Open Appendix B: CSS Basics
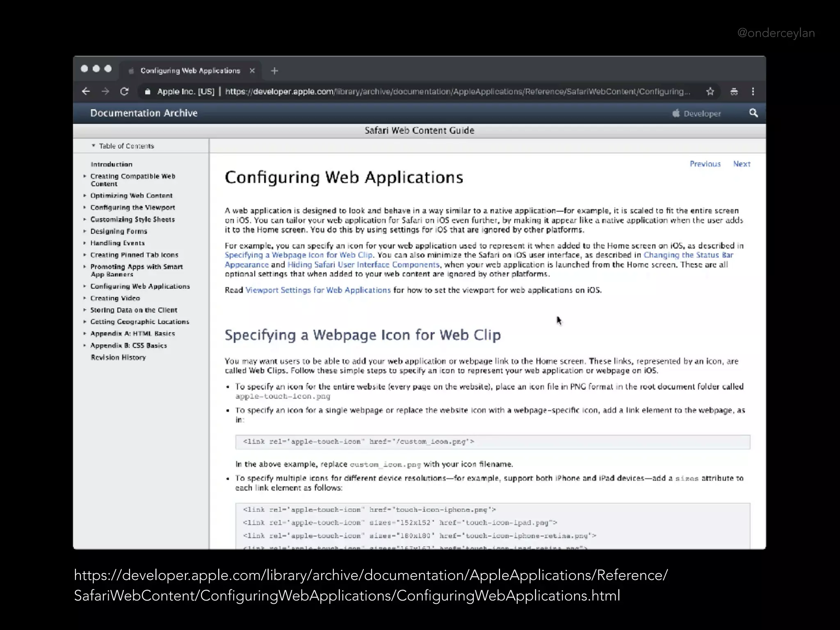This screenshot has width=840, height=630. 129,345
